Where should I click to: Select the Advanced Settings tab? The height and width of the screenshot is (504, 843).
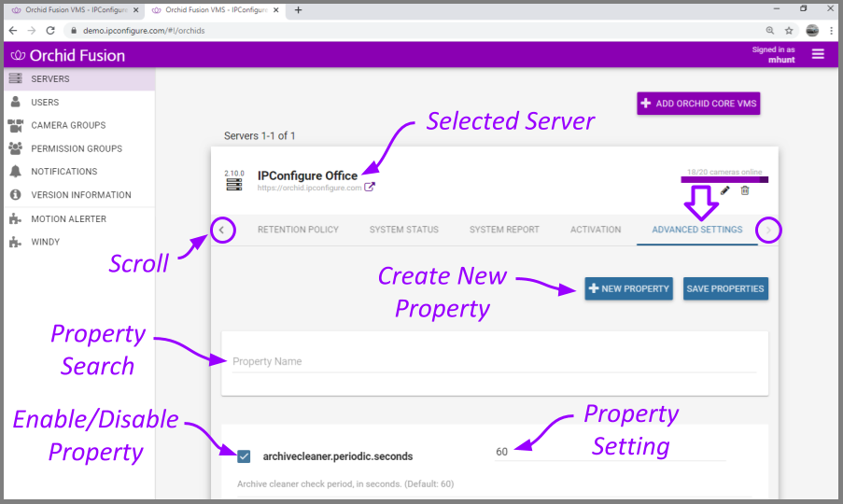click(x=696, y=230)
